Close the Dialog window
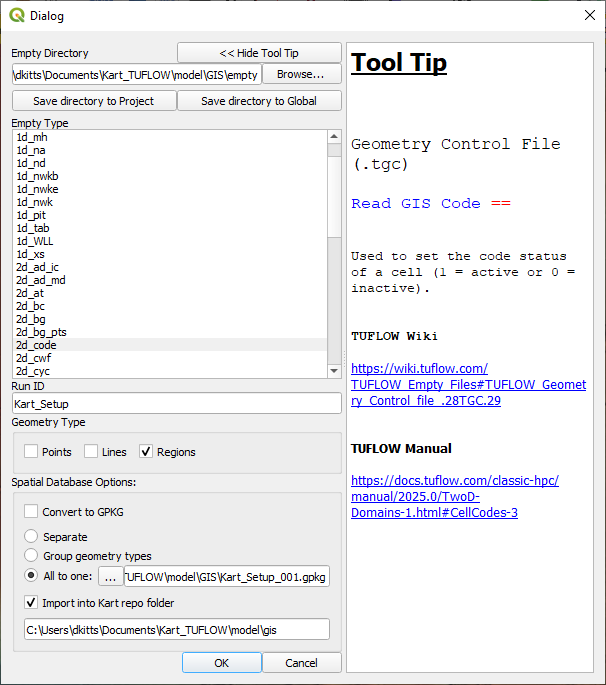The width and height of the screenshot is (606, 685). (587, 16)
